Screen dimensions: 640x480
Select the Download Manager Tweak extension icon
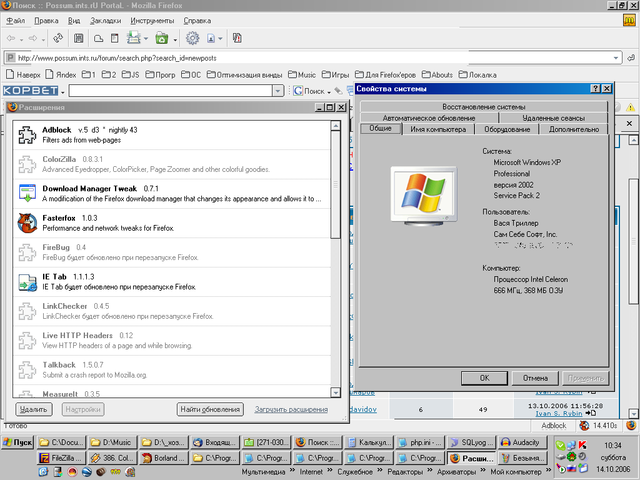point(27,193)
